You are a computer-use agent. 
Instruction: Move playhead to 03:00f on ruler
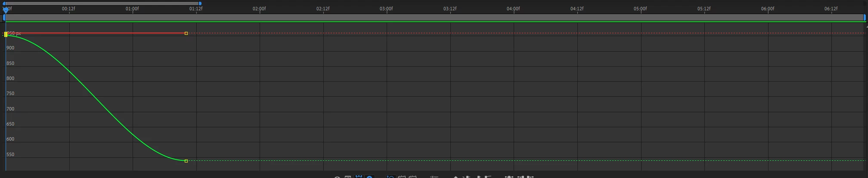click(x=386, y=9)
